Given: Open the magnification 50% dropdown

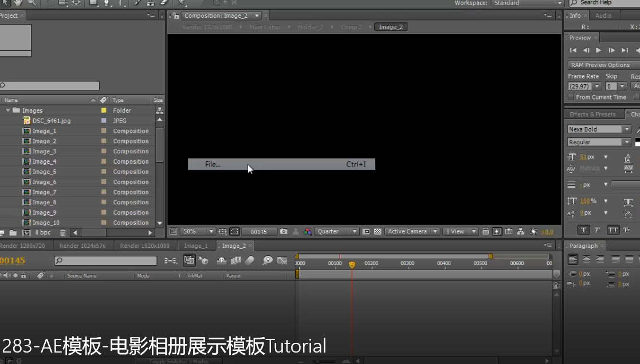Looking at the screenshot, I should (198, 232).
